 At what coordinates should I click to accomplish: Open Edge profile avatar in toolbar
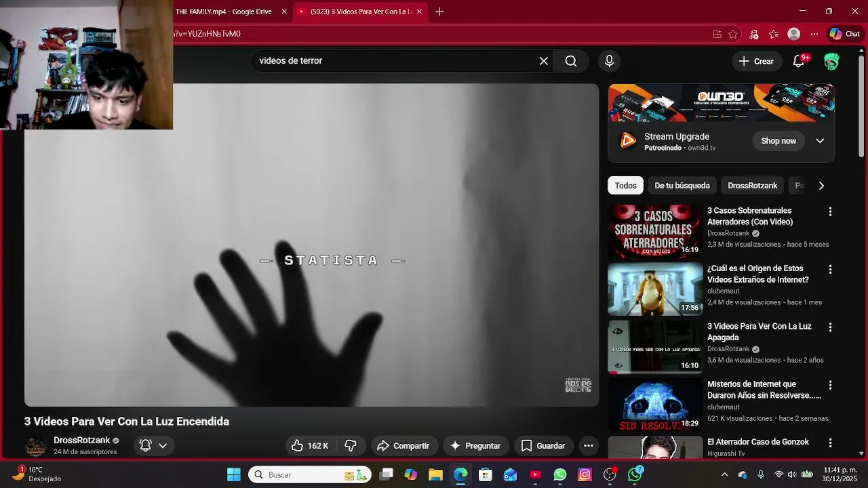tap(794, 34)
